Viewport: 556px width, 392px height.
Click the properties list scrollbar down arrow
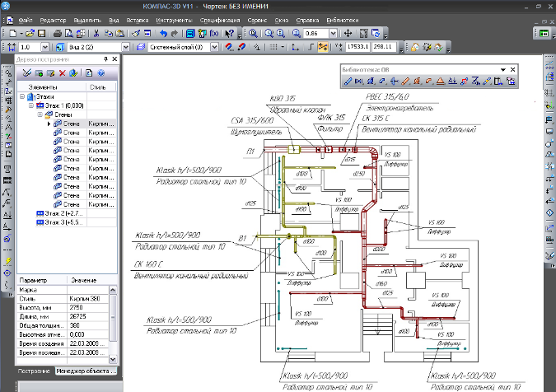click(113, 359)
